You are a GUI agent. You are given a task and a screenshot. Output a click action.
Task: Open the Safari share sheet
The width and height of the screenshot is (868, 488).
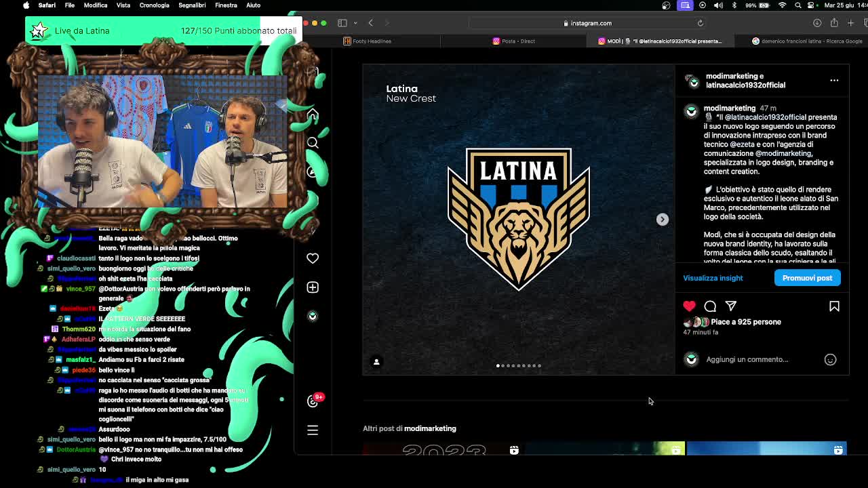tap(834, 23)
